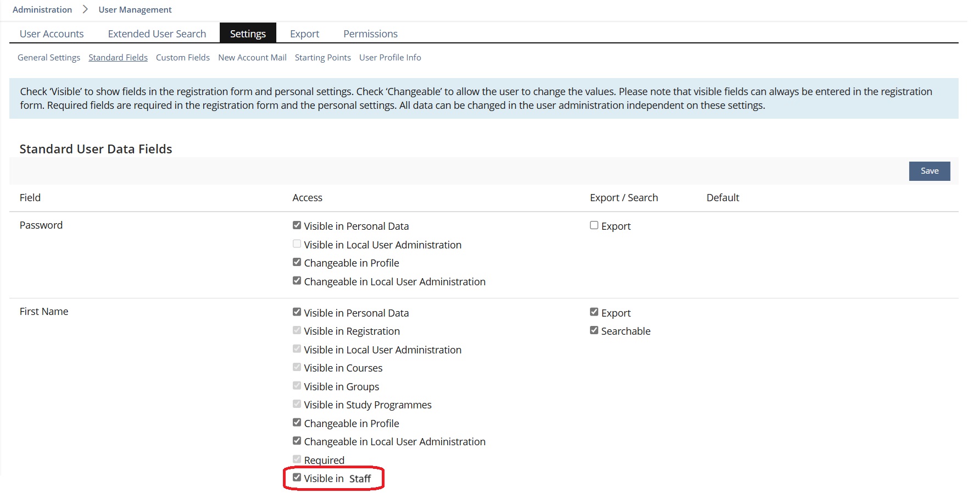Image resolution: width=980 pixels, height=498 pixels.
Task: Uncheck First Name Visible in Staff
Action: 297,478
